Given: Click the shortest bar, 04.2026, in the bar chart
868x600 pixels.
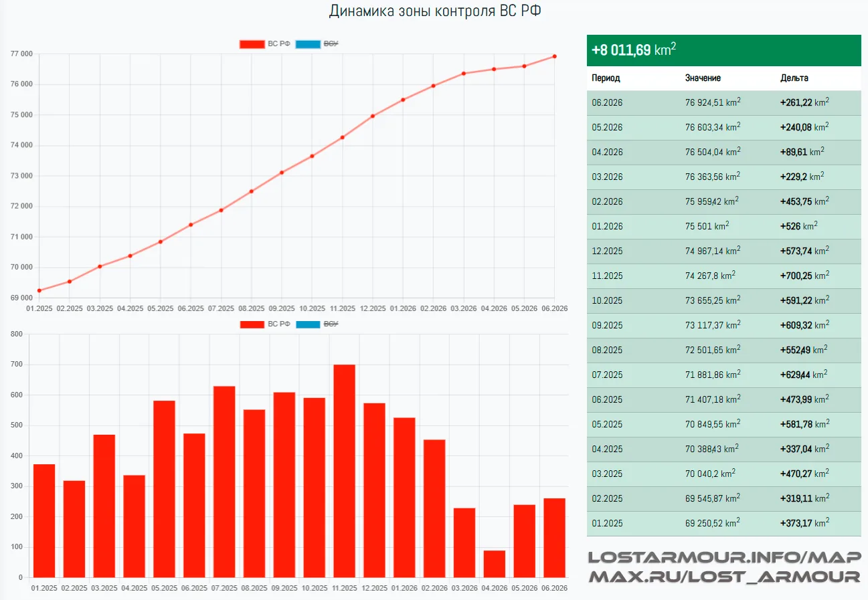Looking at the screenshot, I should pyautogui.click(x=495, y=564).
